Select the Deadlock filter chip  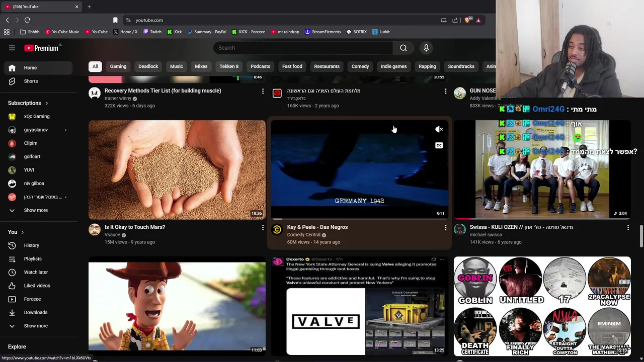tap(148, 66)
